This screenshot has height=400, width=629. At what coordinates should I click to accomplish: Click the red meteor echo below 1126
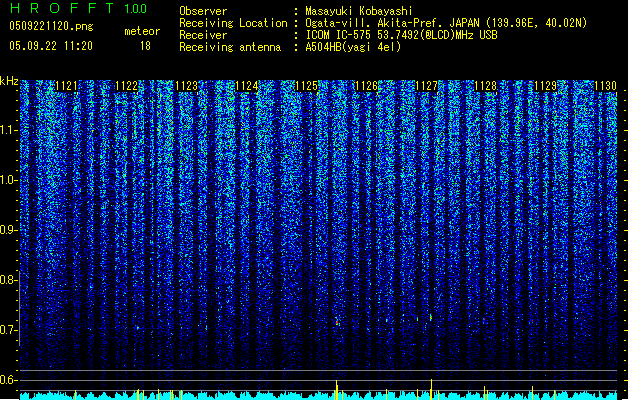[337, 322]
